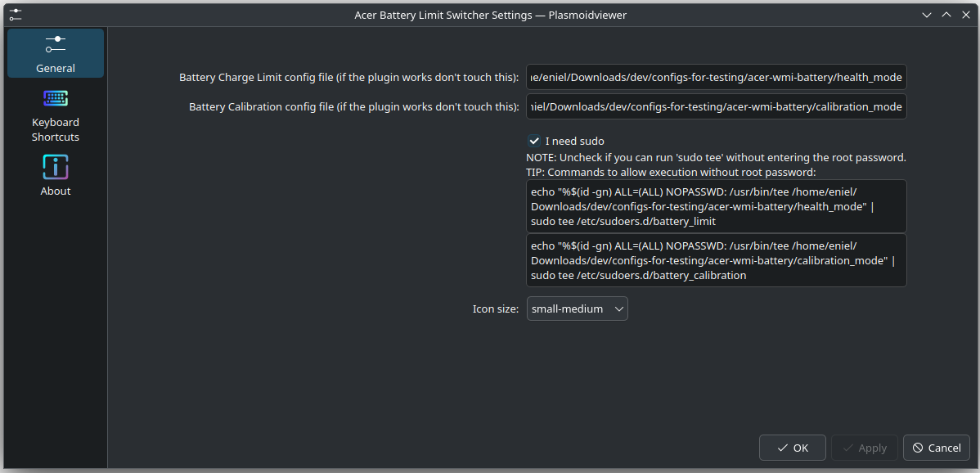Open the About section
The image size is (980, 473).
coord(56,176)
